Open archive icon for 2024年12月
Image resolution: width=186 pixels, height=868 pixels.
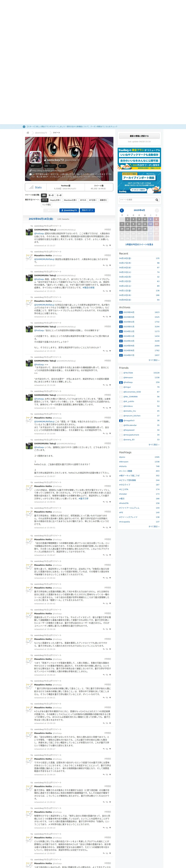point(121,332)
